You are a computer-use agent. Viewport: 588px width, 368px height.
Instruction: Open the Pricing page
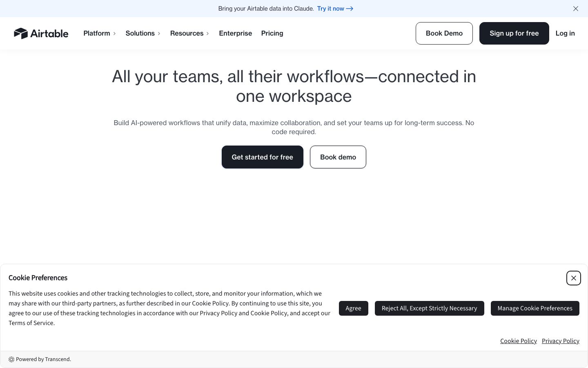coord(272,33)
